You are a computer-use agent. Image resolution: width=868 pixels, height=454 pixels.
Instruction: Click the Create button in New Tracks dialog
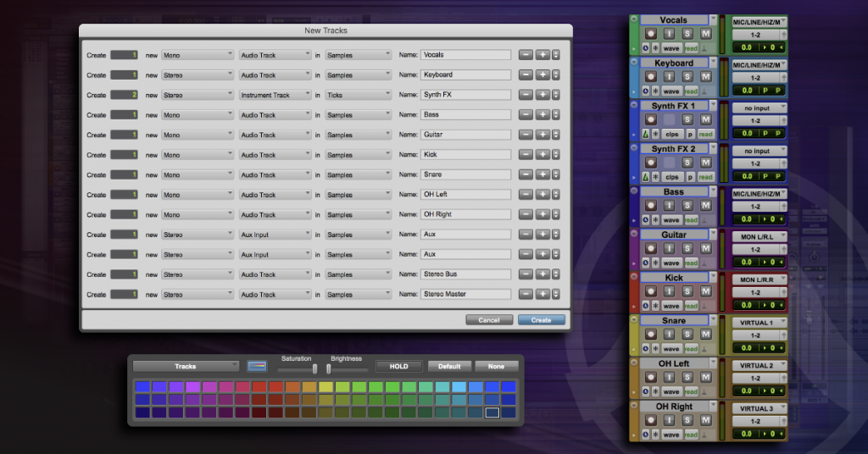coord(541,320)
